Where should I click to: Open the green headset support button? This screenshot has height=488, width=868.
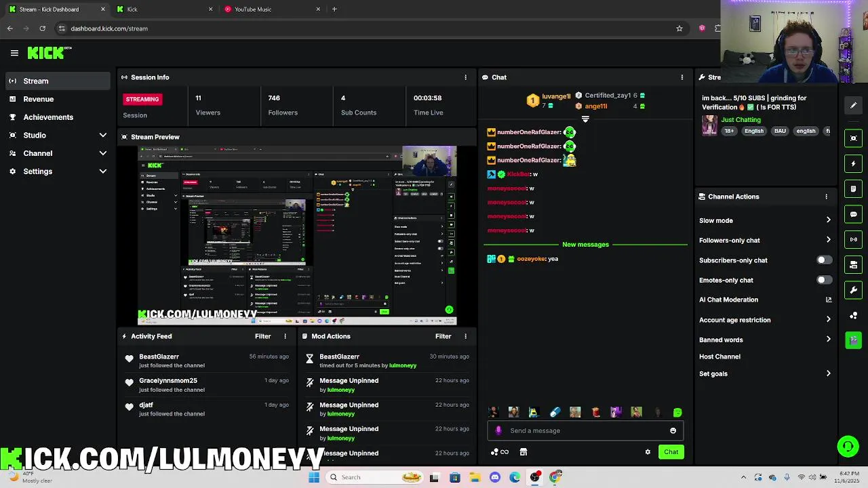pos(848,446)
